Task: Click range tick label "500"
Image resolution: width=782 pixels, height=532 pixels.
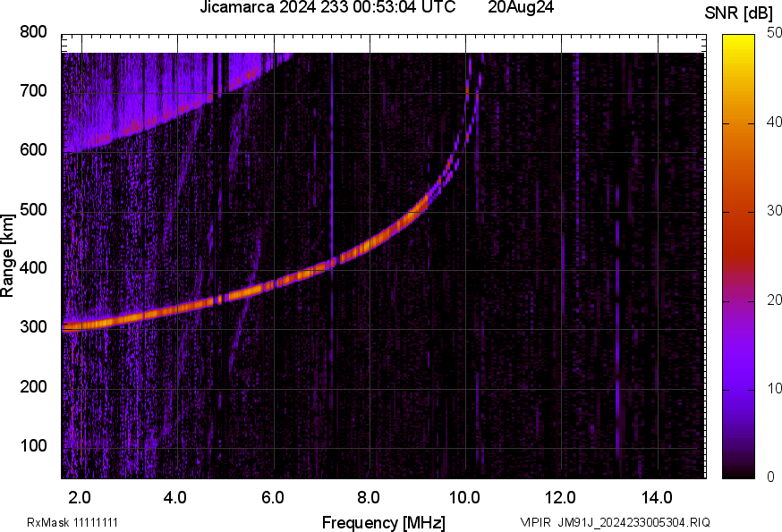Action: pyautogui.click(x=33, y=209)
